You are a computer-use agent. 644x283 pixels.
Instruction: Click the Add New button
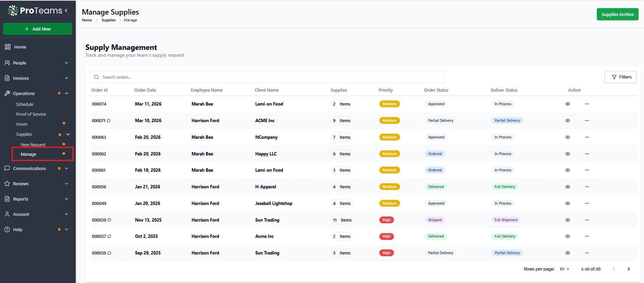37,29
